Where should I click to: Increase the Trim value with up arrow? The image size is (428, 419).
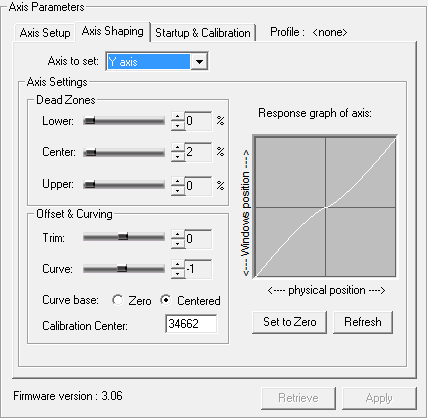click(x=178, y=235)
